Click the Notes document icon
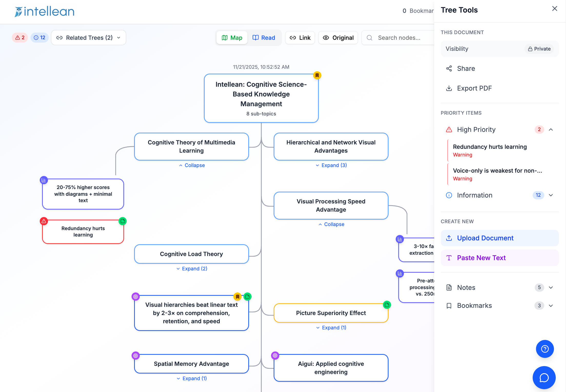The height and width of the screenshot is (392, 566). point(449,288)
